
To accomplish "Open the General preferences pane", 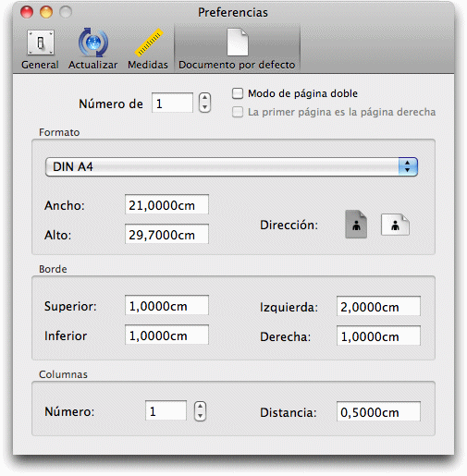I will tap(40, 49).
